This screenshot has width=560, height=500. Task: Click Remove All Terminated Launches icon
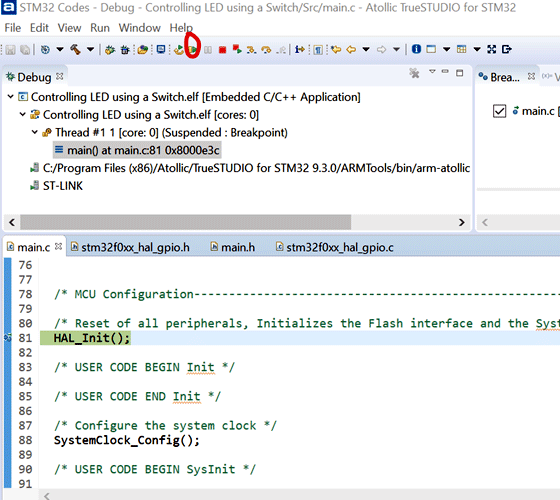(414, 73)
